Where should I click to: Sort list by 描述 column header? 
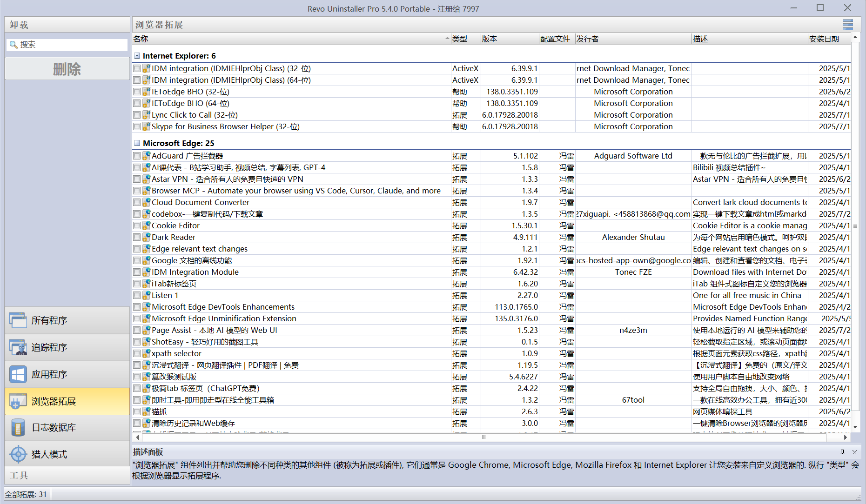point(750,39)
